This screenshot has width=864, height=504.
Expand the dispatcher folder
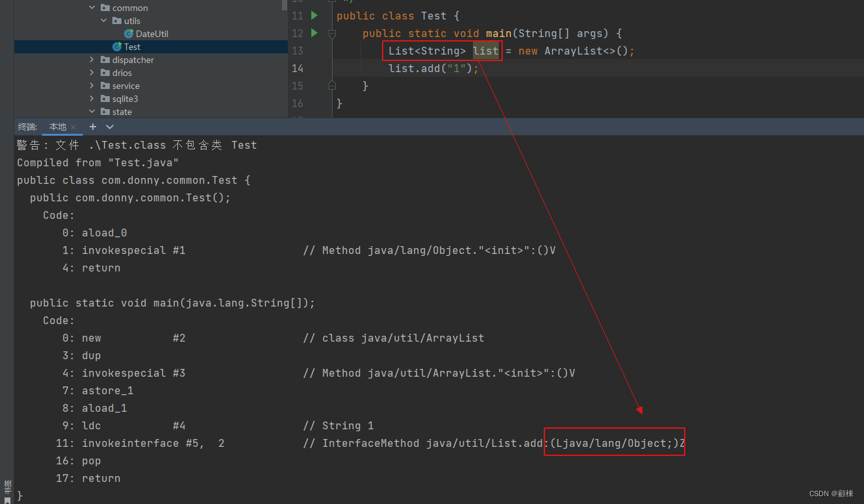92,60
